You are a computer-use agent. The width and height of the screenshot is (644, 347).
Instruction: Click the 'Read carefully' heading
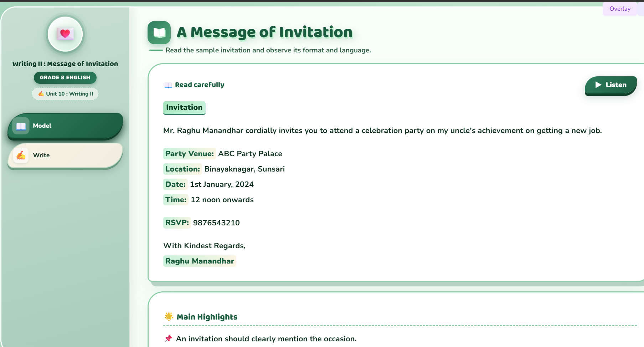click(x=200, y=85)
